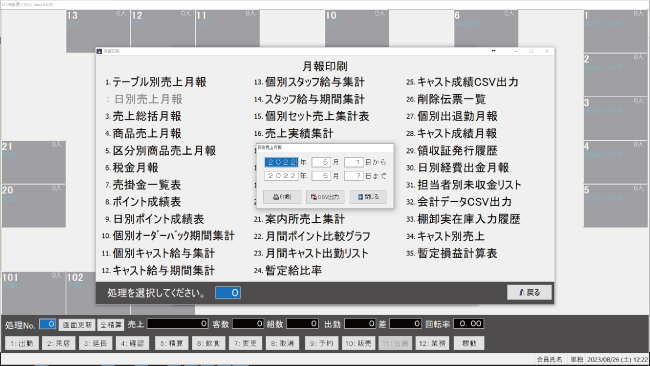Click the 5:精算 function button

(172, 343)
